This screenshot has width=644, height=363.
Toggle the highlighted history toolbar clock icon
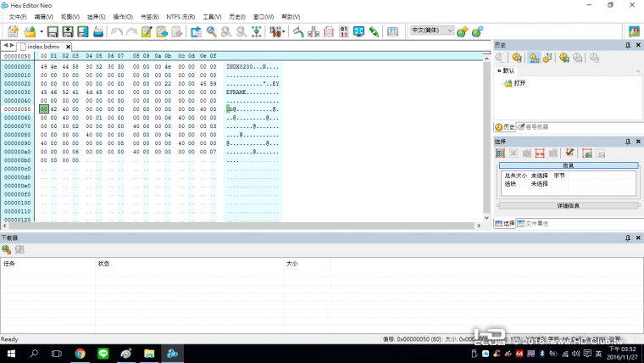534,58
